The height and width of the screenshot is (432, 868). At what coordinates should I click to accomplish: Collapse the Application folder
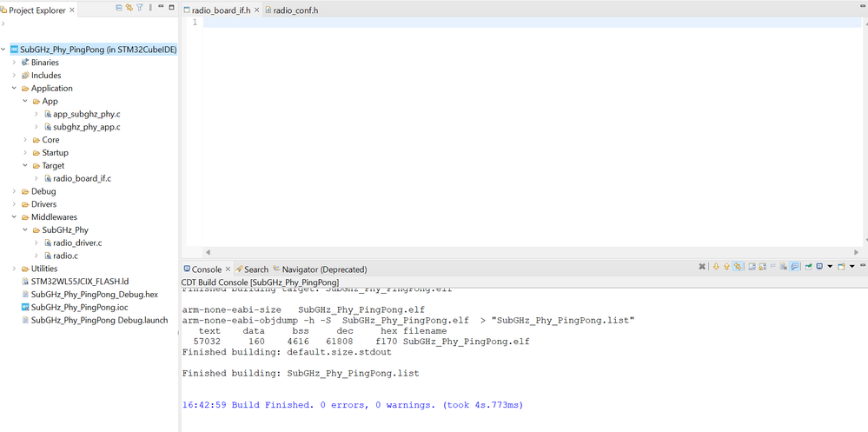(x=15, y=88)
